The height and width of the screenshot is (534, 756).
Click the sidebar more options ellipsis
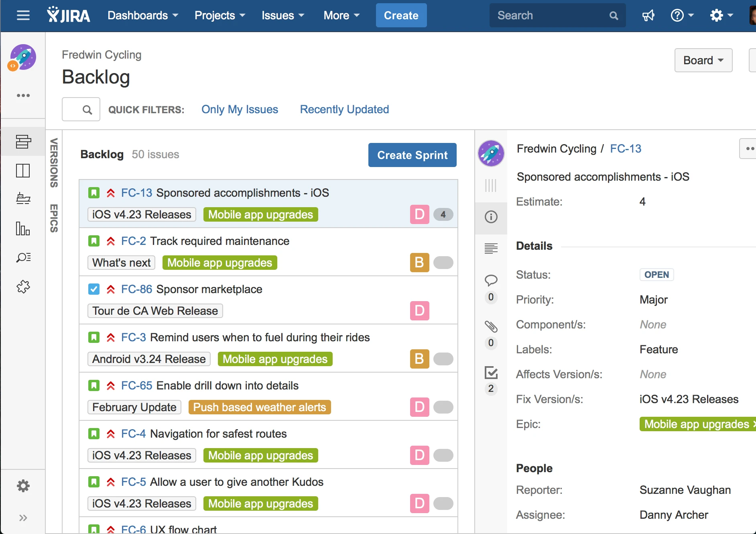coord(23,96)
